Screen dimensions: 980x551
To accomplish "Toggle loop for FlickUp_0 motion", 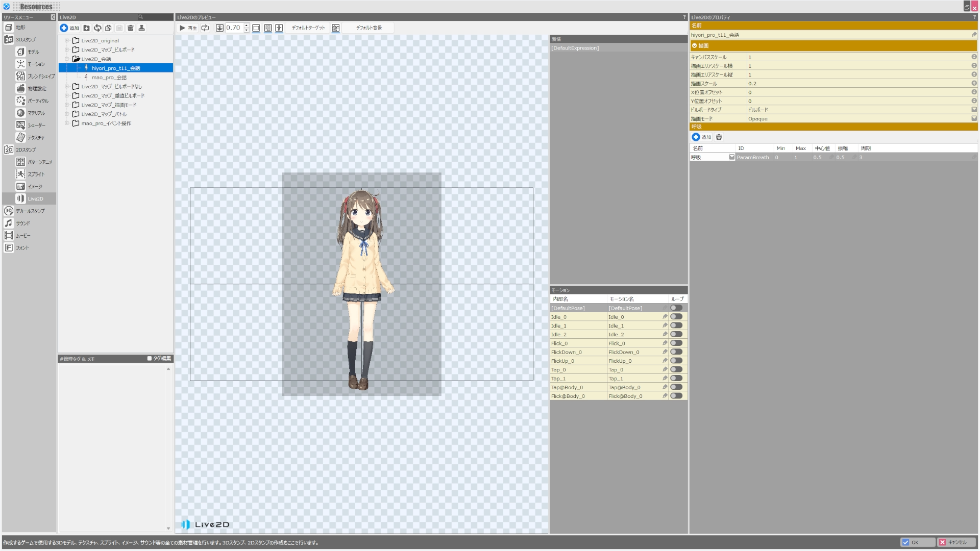I will (x=676, y=361).
